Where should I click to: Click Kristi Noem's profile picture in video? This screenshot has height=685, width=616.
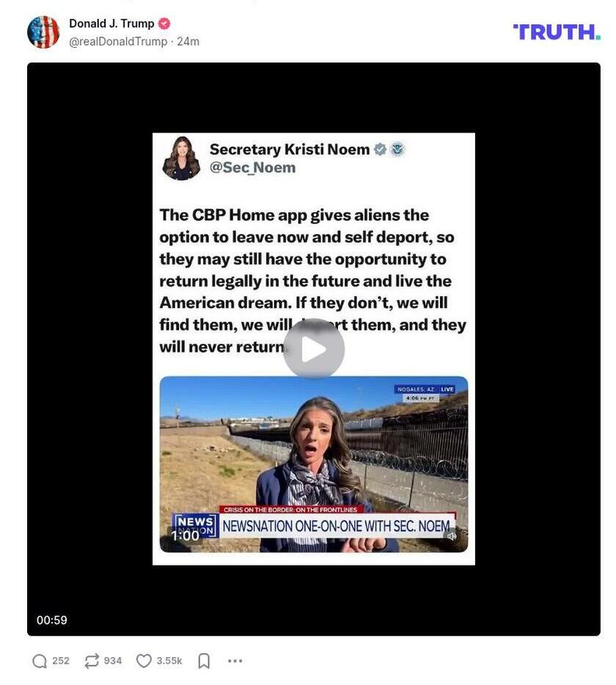[x=181, y=158]
